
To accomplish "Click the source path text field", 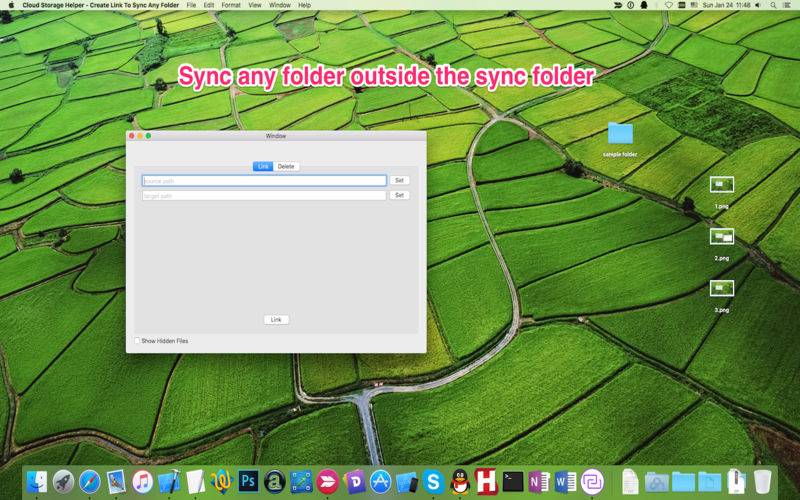I will [264, 181].
